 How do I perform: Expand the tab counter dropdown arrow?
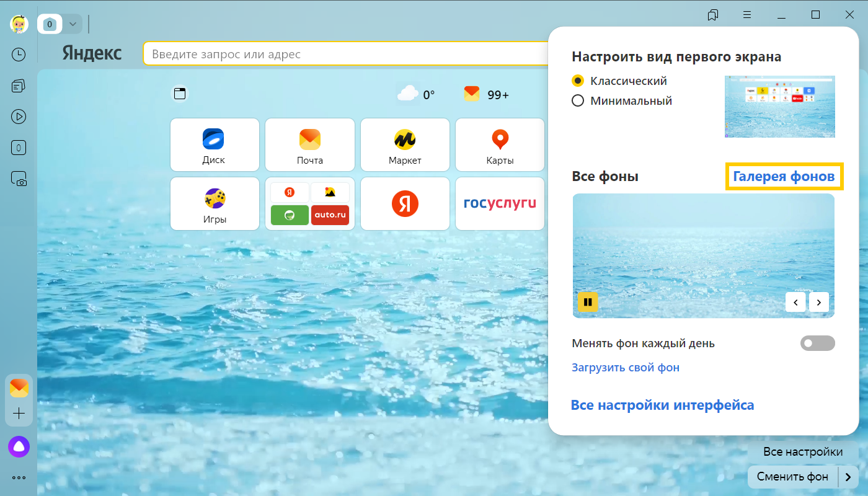(x=73, y=24)
